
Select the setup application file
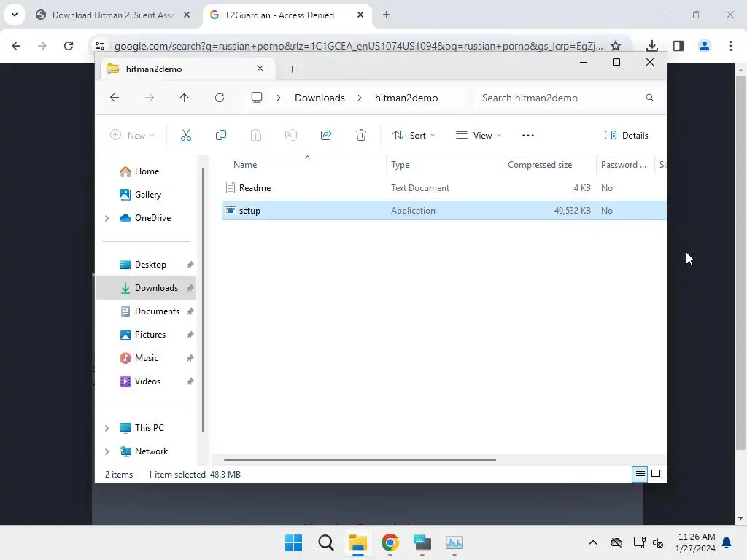click(x=444, y=211)
